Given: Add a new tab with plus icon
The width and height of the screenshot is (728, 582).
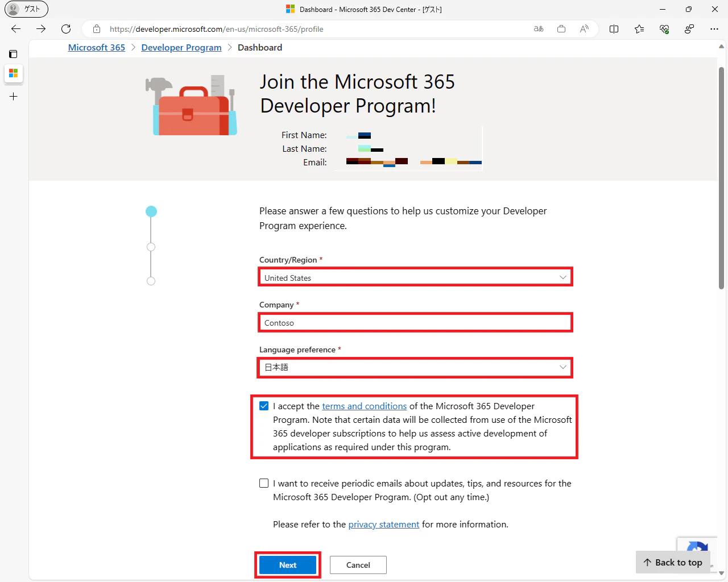Looking at the screenshot, I should (13, 97).
